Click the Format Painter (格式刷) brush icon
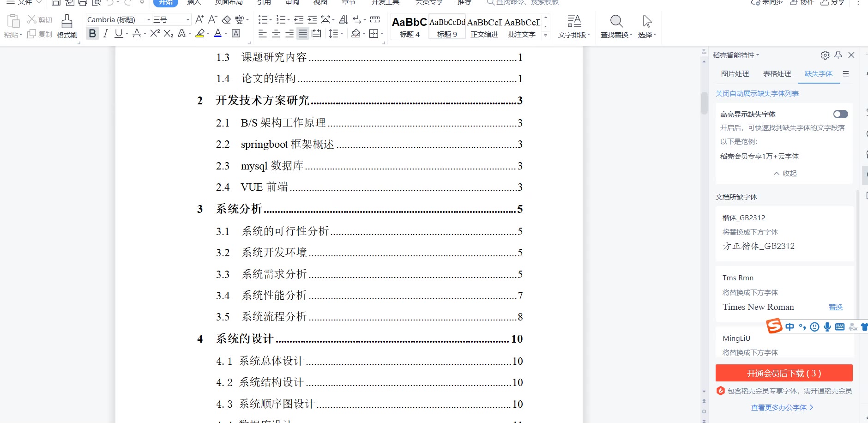The width and height of the screenshot is (868, 423). (67, 21)
